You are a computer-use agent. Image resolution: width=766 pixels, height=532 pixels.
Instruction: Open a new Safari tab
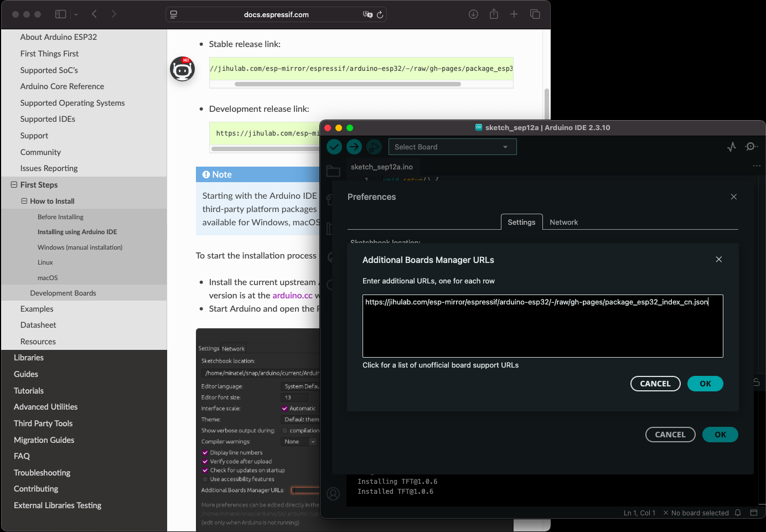(x=514, y=14)
